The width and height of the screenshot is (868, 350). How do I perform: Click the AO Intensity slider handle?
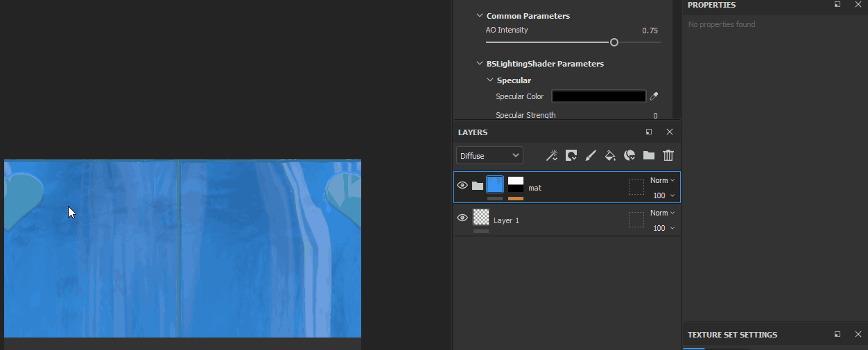click(614, 42)
